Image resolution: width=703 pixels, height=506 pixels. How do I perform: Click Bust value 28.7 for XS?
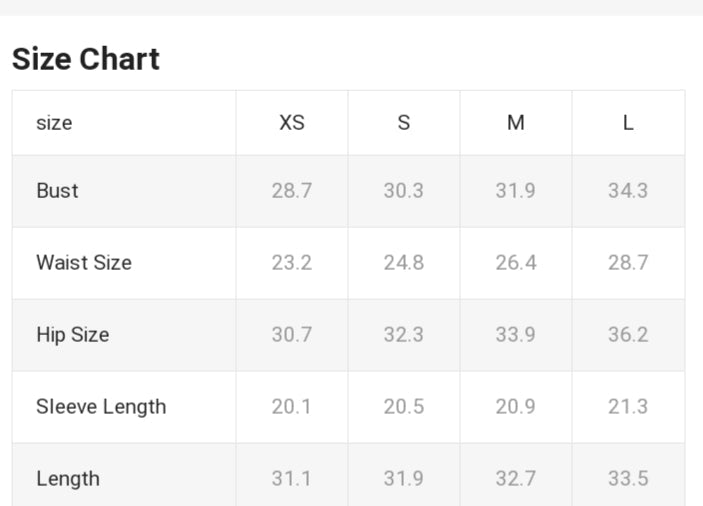291,191
